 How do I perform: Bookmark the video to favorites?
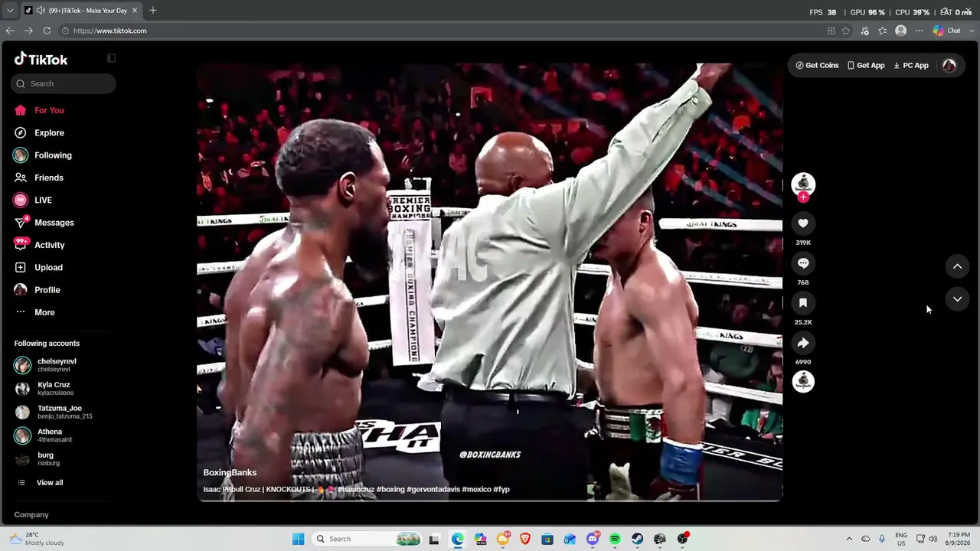coord(803,303)
